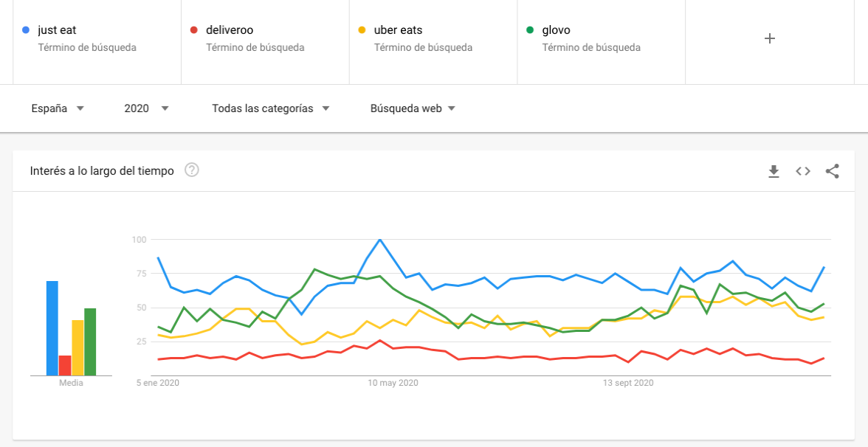Open the 2020 time range dropdown
Screen dimensions: 868x447
coord(146,108)
